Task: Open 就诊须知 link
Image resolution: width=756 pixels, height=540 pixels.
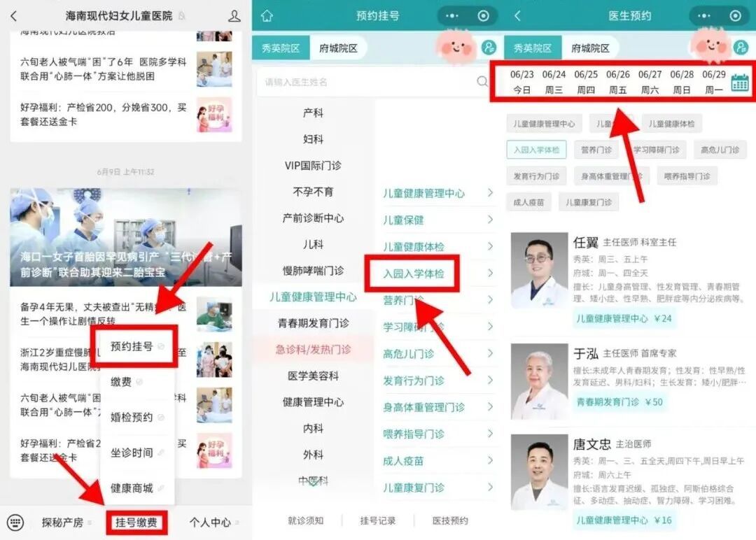Action: click(x=305, y=520)
